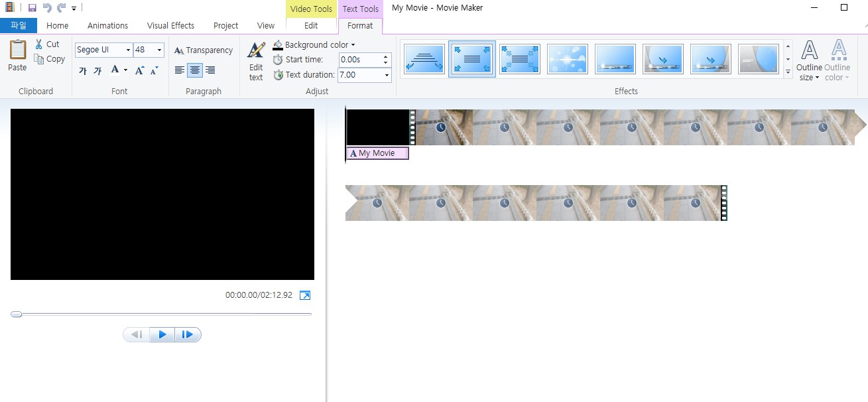Align text left
Viewport: 868px width, 402px height.
coord(180,70)
